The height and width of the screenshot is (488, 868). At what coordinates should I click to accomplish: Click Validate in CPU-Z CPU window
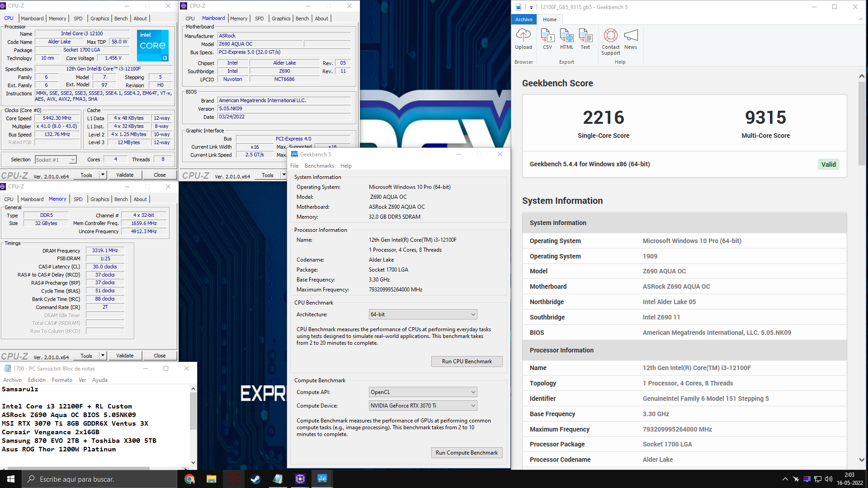coord(125,175)
